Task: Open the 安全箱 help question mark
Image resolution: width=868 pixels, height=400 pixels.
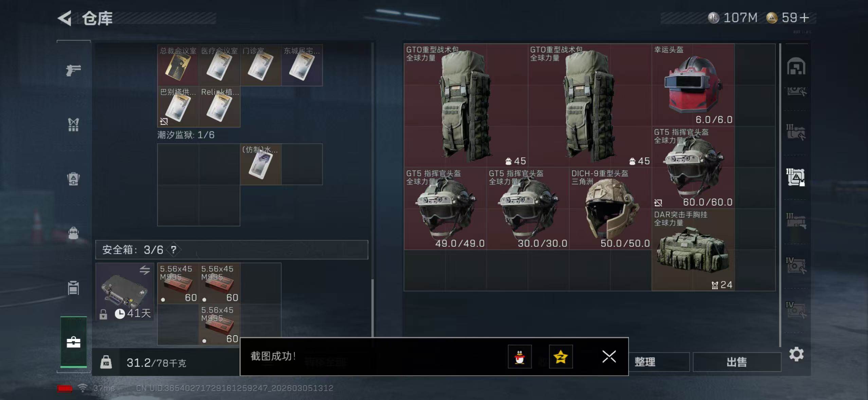Action: [x=174, y=250]
